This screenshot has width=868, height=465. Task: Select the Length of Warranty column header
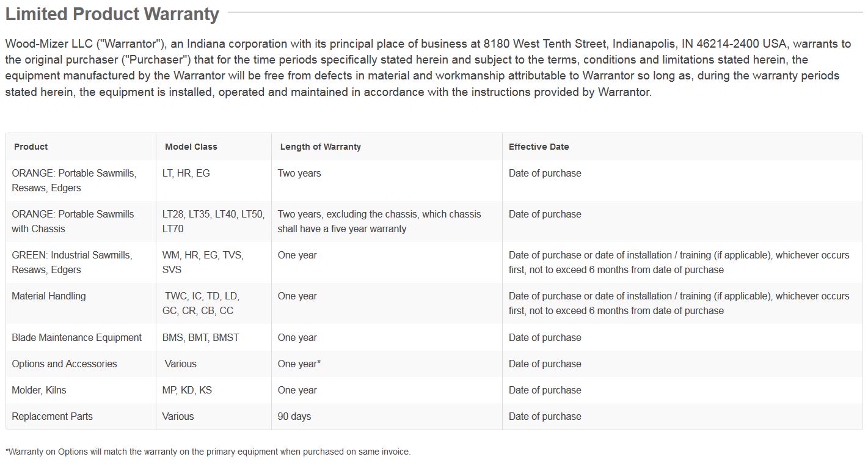pyautogui.click(x=321, y=147)
